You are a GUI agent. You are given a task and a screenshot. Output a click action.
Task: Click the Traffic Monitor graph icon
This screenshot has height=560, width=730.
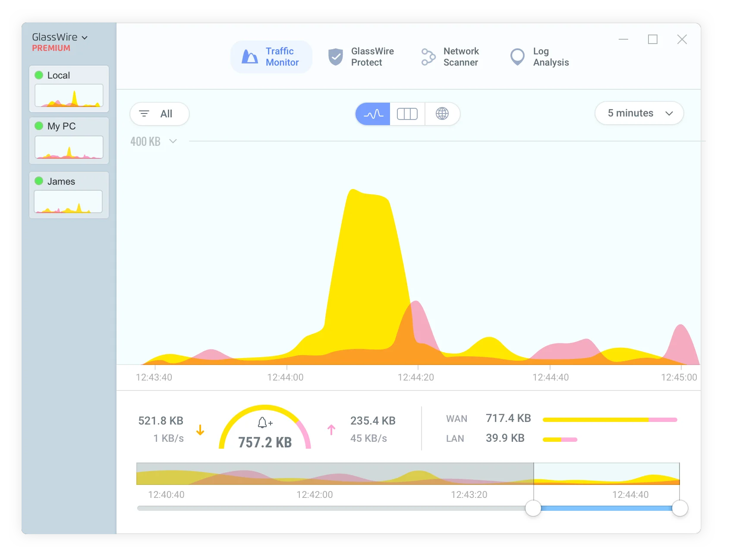(x=250, y=57)
